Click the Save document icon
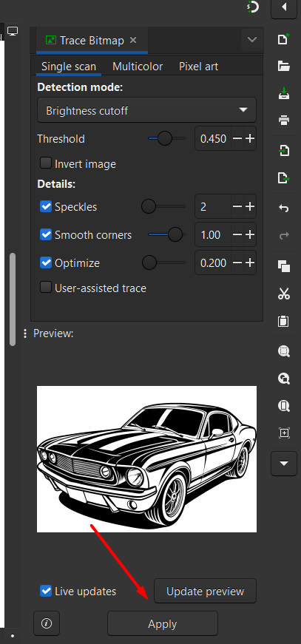 pos(284,93)
